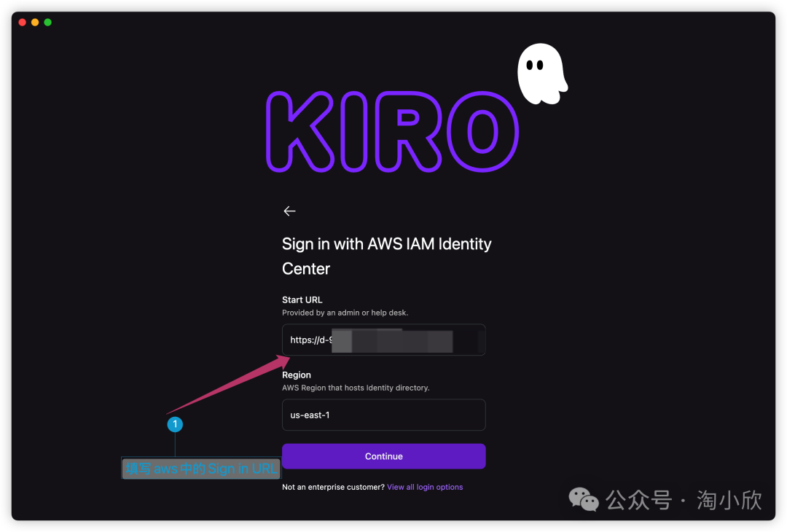Focus the Region field showing us-east-1
The width and height of the screenshot is (787, 532).
coord(383,415)
